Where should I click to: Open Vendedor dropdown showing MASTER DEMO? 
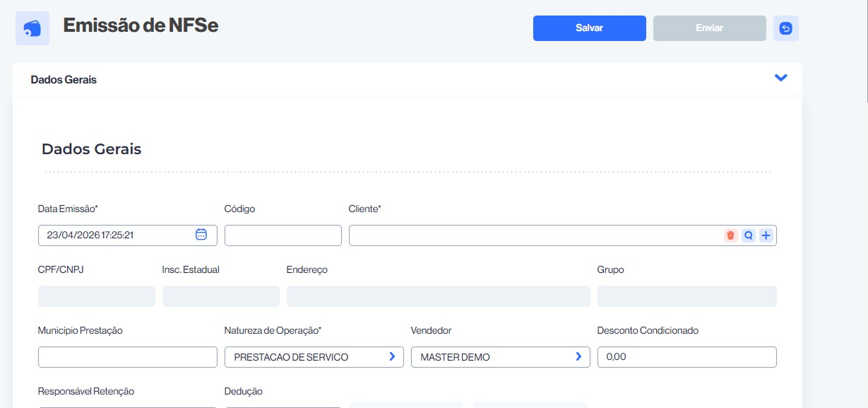coord(501,357)
